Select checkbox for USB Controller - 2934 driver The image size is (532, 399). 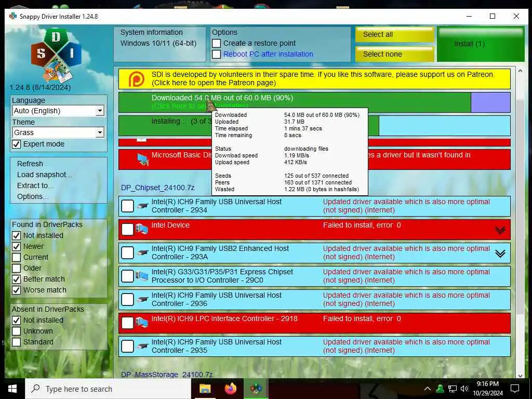pos(128,206)
